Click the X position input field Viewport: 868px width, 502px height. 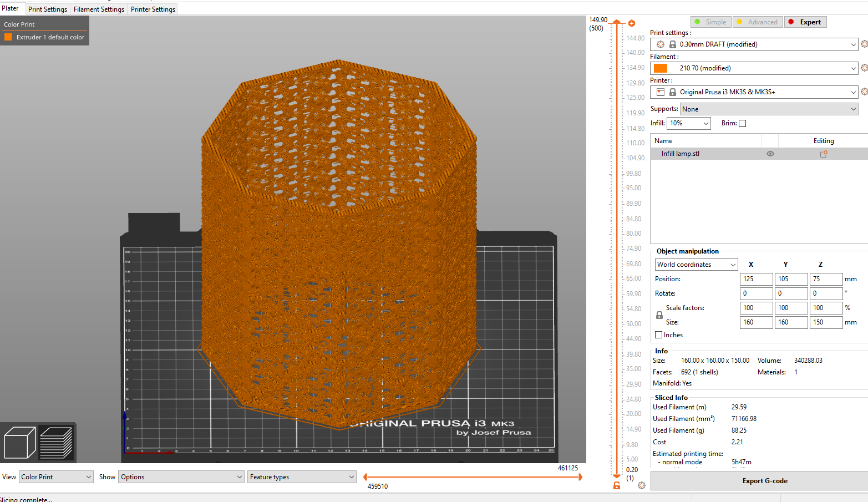[756, 278]
